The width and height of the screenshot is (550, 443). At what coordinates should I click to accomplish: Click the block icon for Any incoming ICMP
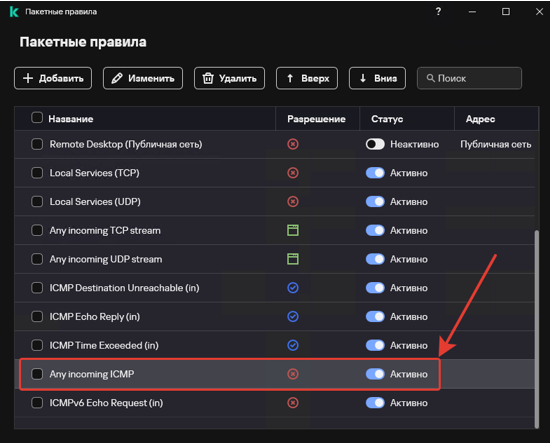coord(293,374)
